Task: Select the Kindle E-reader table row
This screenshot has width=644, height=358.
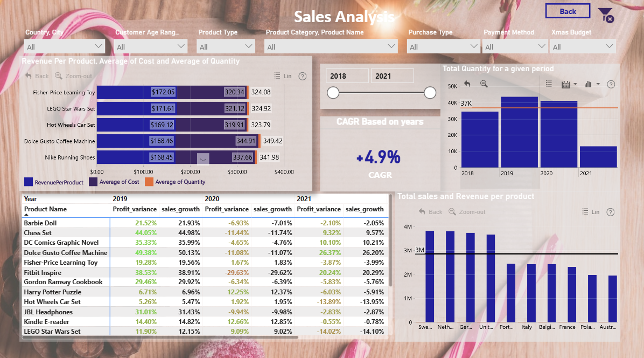Action: (205, 322)
